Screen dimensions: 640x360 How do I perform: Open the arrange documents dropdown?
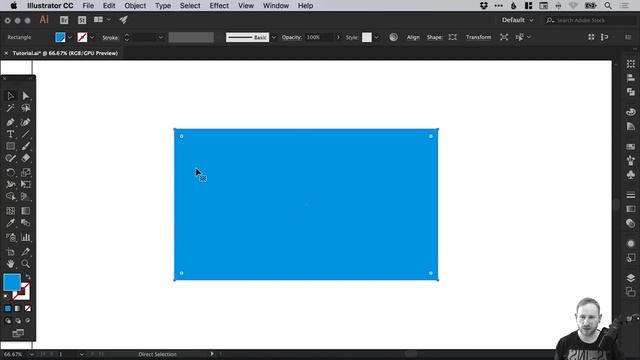pyautogui.click(x=101, y=20)
